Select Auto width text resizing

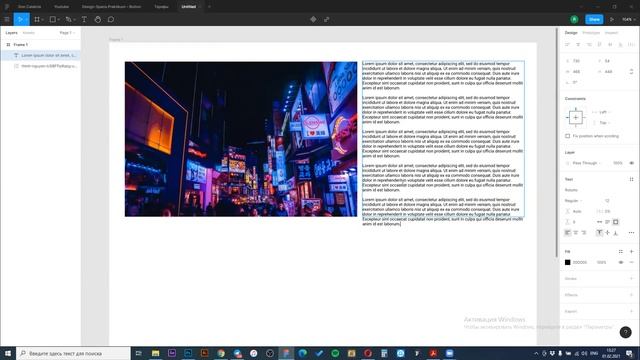(x=599, y=222)
